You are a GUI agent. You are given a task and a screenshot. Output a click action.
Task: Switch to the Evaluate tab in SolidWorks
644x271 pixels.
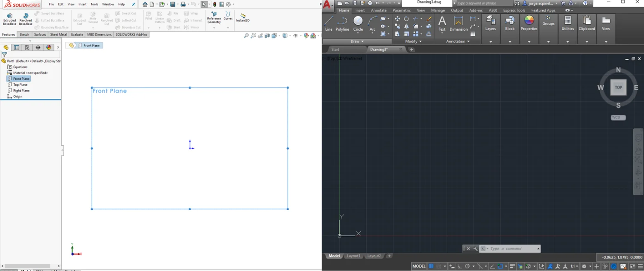(x=77, y=35)
